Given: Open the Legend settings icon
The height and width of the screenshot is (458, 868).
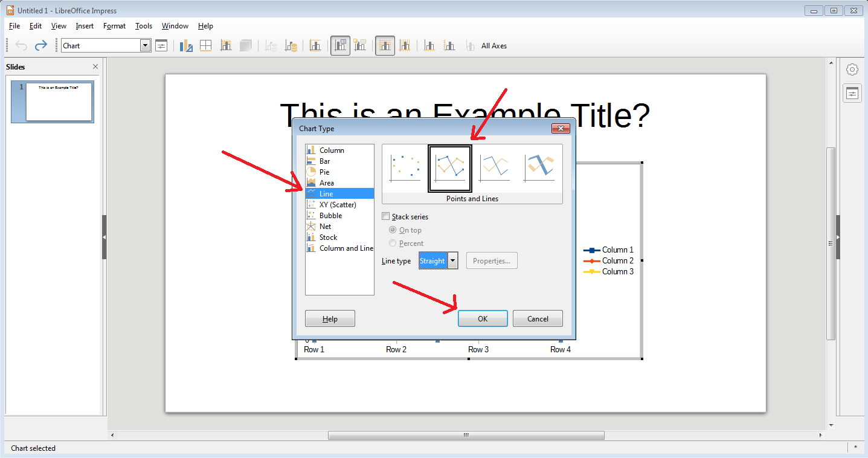Looking at the screenshot, I should pyautogui.click(x=360, y=45).
